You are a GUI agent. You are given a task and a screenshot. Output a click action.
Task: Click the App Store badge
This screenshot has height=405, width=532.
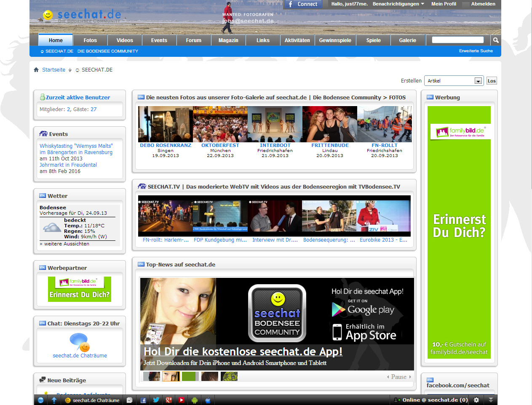(x=364, y=332)
